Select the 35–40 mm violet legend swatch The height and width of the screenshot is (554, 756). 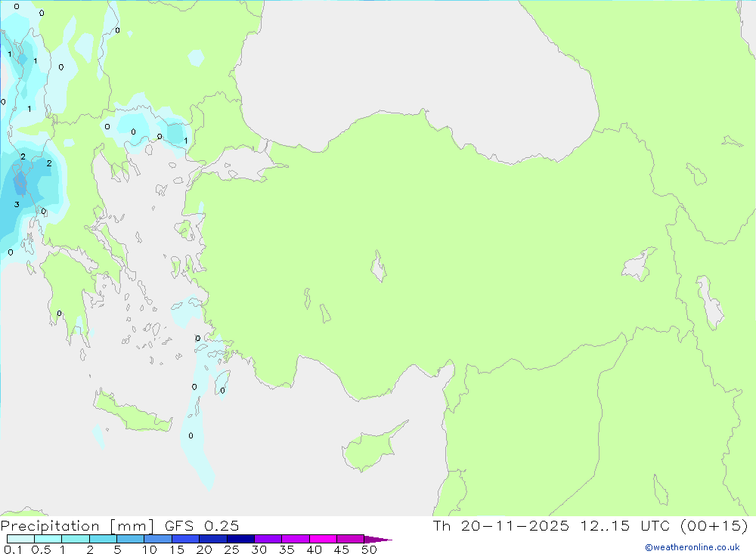point(295,539)
